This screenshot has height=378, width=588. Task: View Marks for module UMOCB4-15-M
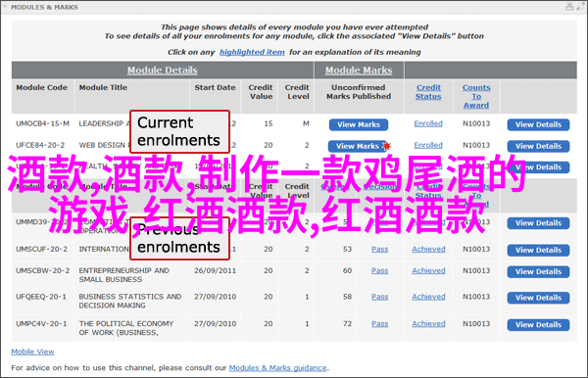pyautogui.click(x=359, y=124)
